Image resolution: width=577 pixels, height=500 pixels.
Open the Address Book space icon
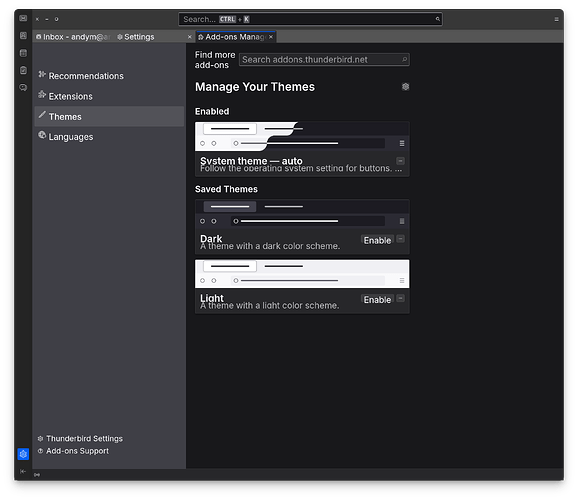(23, 35)
